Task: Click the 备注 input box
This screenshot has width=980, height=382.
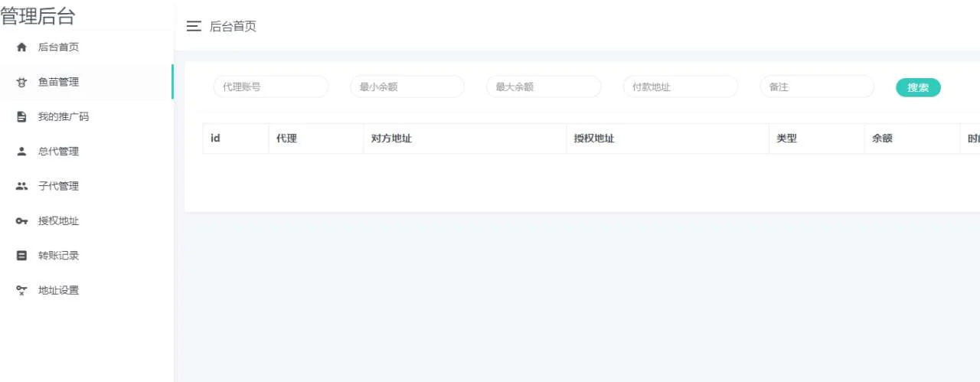Action: pyautogui.click(x=816, y=87)
